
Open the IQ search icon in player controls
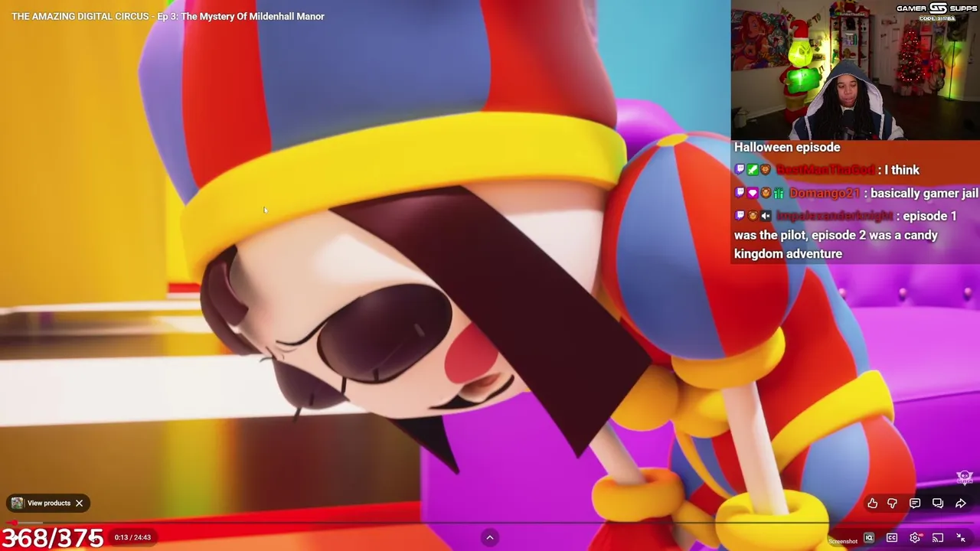point(869,538)
